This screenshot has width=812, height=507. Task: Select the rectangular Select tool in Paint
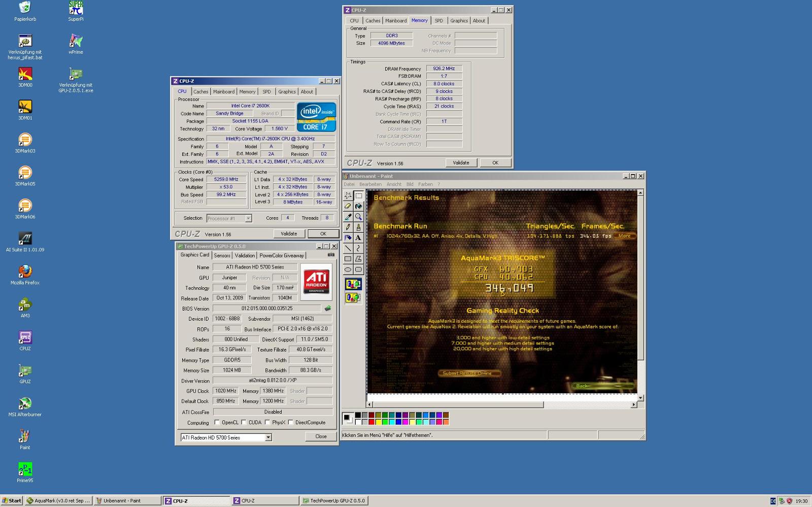click(358, 195)
